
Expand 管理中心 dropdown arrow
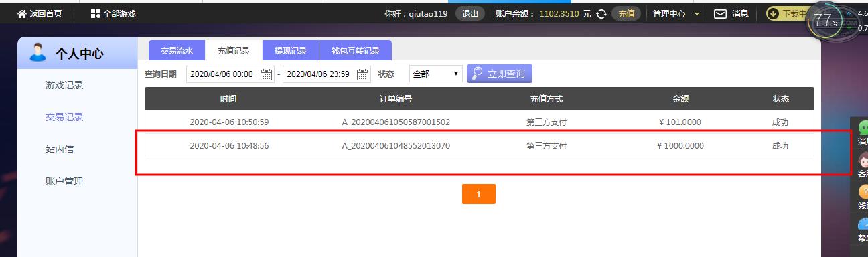(697, 14)
